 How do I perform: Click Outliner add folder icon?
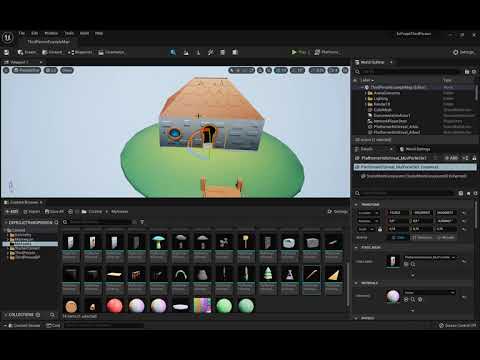tap(467, 72)
